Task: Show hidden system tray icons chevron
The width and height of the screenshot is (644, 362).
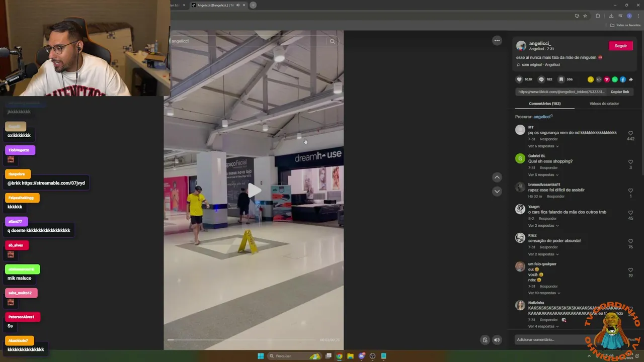Action: (x=589, y=356)
